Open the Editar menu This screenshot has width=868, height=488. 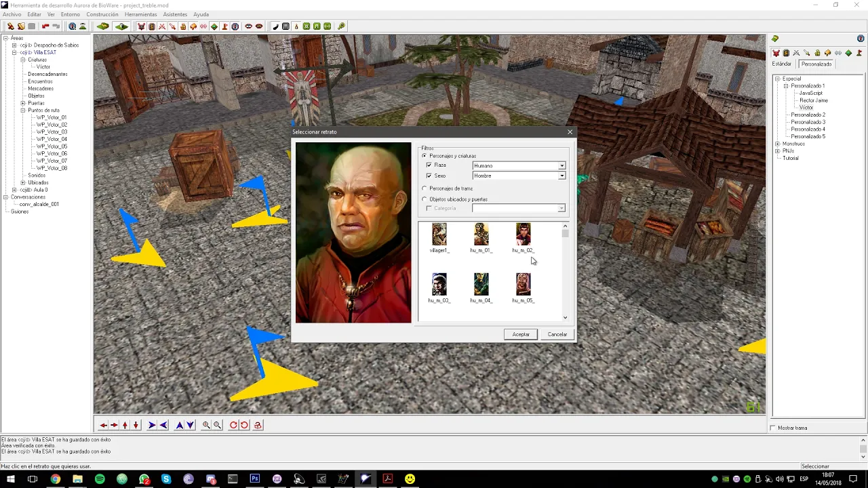coord(34,14)
